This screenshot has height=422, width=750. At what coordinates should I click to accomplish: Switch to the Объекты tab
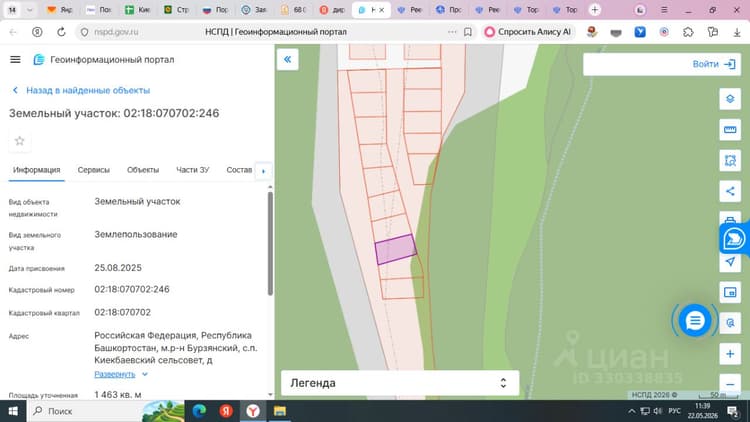(x=143, y=170)
